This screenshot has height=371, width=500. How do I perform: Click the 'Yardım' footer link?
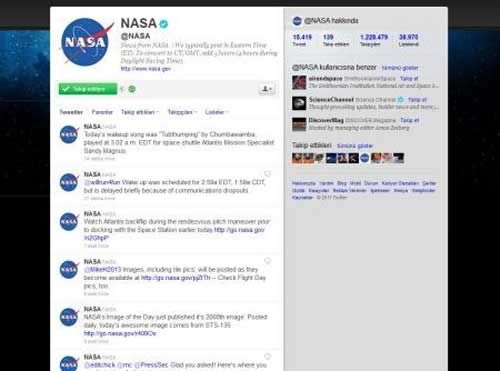[326, 183]
